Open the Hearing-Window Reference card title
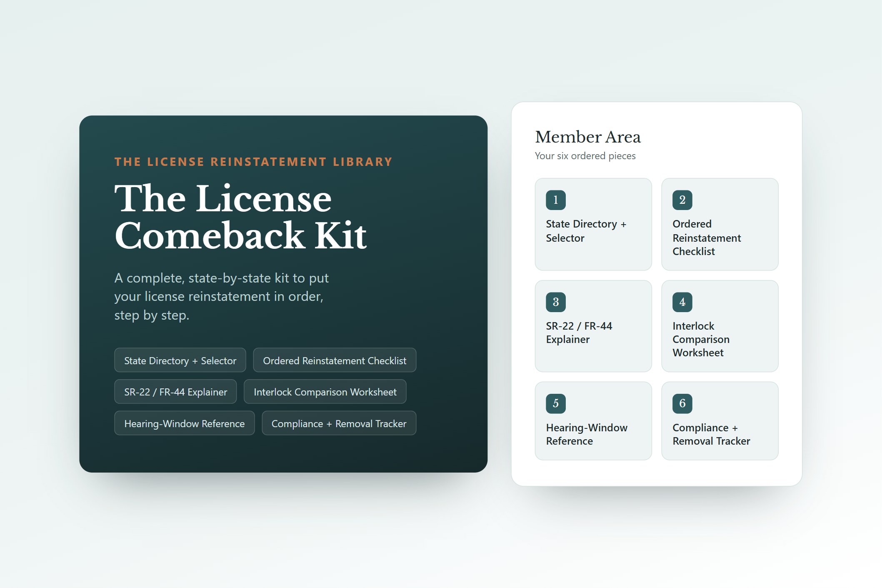Viewport: 882px width, 588px height. (x=587, y=434)
